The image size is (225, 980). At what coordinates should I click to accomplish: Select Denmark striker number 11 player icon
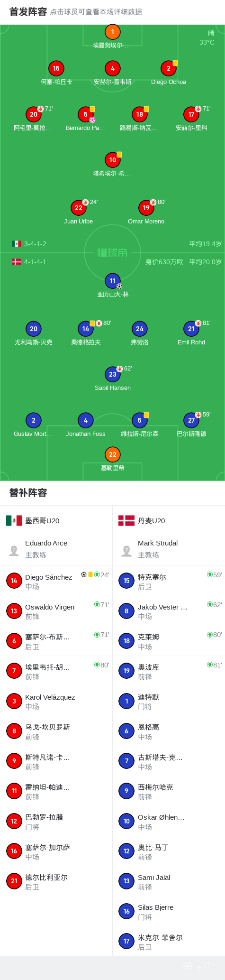pos(112,281)
